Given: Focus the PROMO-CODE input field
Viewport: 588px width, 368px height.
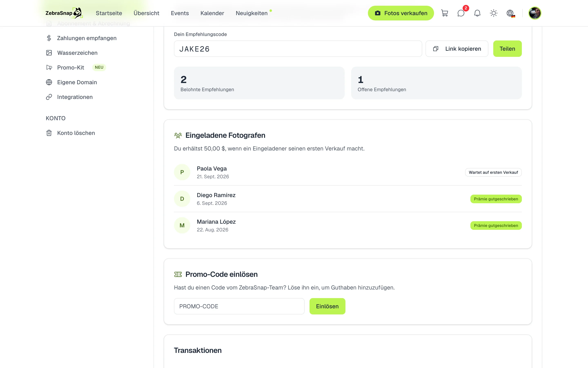Looking at the screenshot, I should click(239, 306).
